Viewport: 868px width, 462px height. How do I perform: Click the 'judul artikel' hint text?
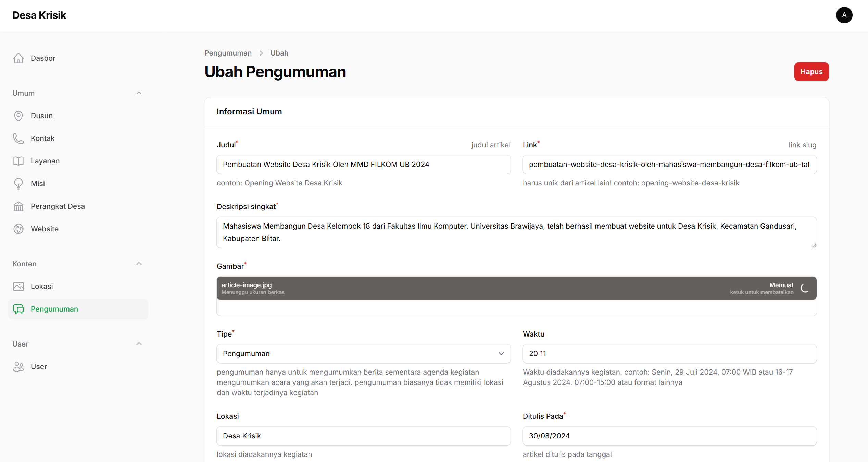(x=491, y=145)
